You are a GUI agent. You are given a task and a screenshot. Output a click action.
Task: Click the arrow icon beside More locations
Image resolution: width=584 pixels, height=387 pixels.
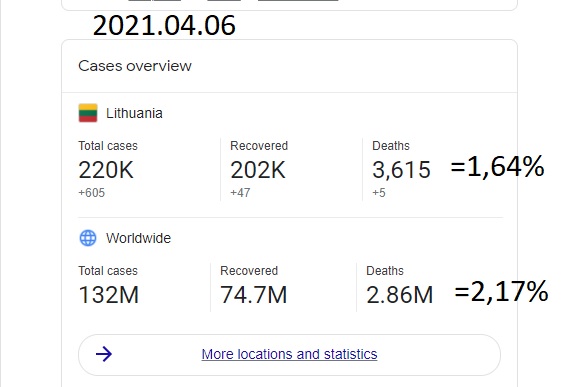pos(104,354)
